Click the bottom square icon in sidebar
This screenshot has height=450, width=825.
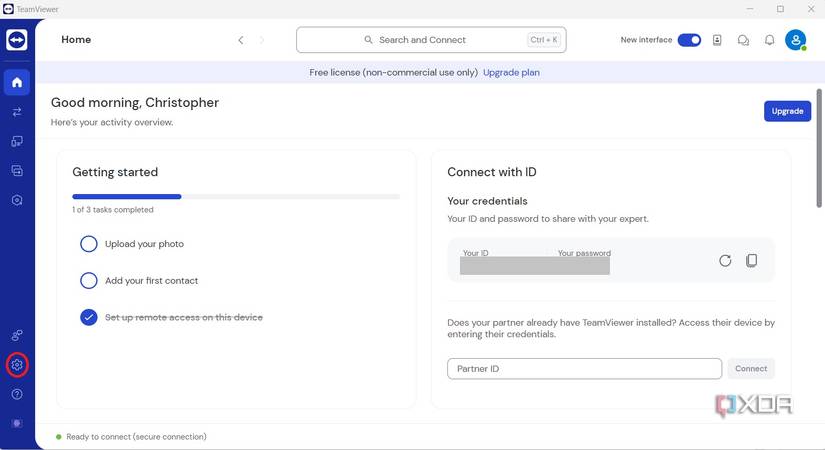coord(17,423)
